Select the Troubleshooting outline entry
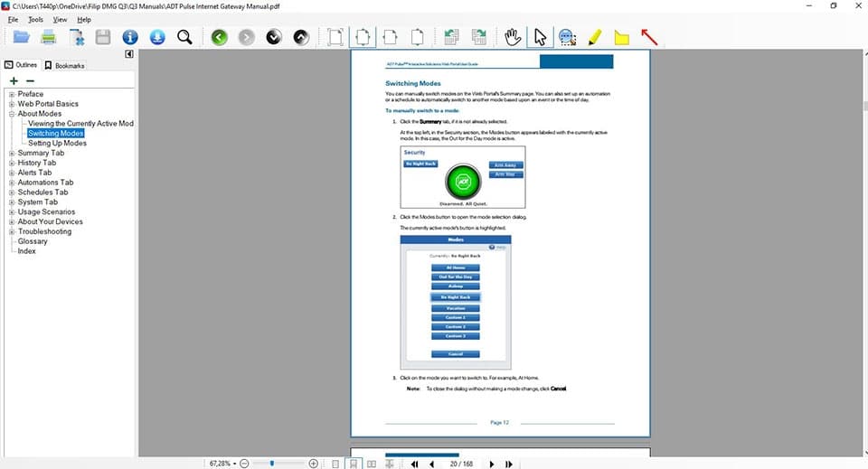 tap(45, 231)
